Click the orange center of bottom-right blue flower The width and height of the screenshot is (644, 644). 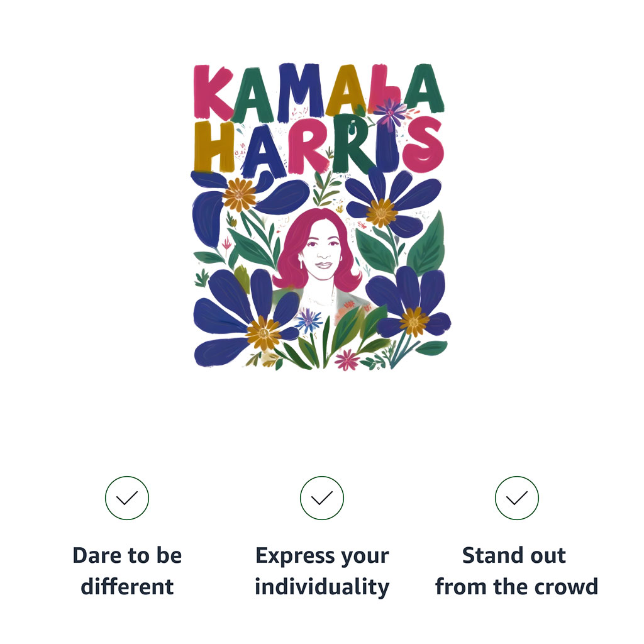(x=414, y=321)
